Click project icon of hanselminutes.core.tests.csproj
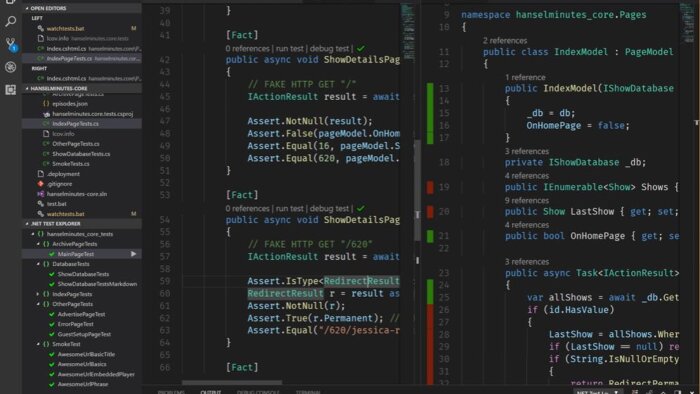The width and height of the screenshot is (700, 394). pyautogui.click(x=46, y=114)
